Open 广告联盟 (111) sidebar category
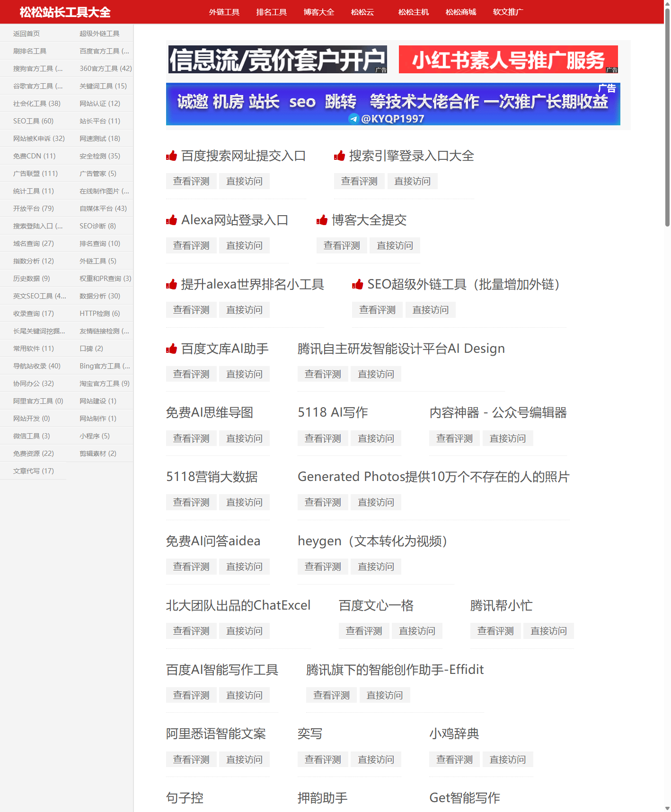This screenshot has height=812, width=671. point(35,174)
